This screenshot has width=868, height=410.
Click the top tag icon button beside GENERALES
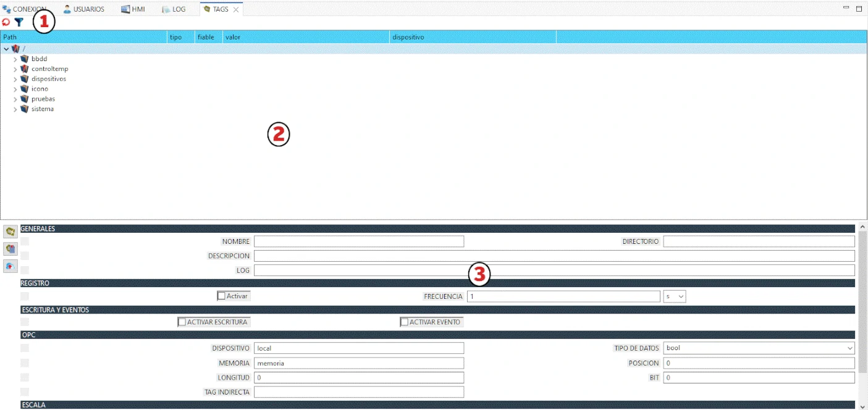(x=11, y=231)
